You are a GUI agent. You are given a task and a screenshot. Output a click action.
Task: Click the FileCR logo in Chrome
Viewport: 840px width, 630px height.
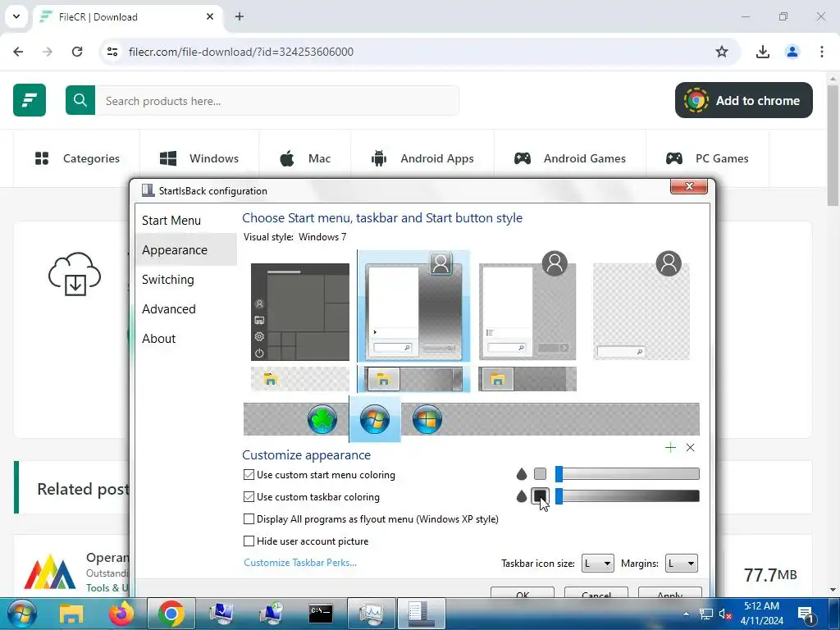[x=30, y=99]
